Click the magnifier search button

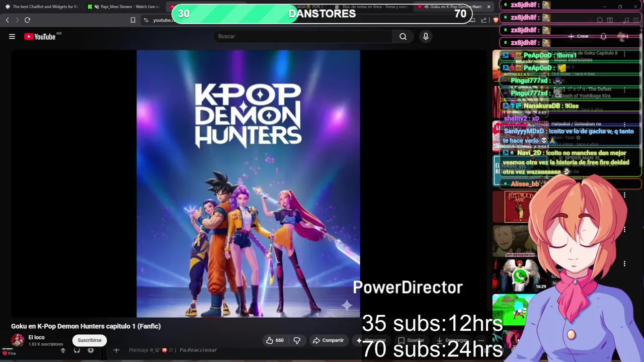[403, 36]
